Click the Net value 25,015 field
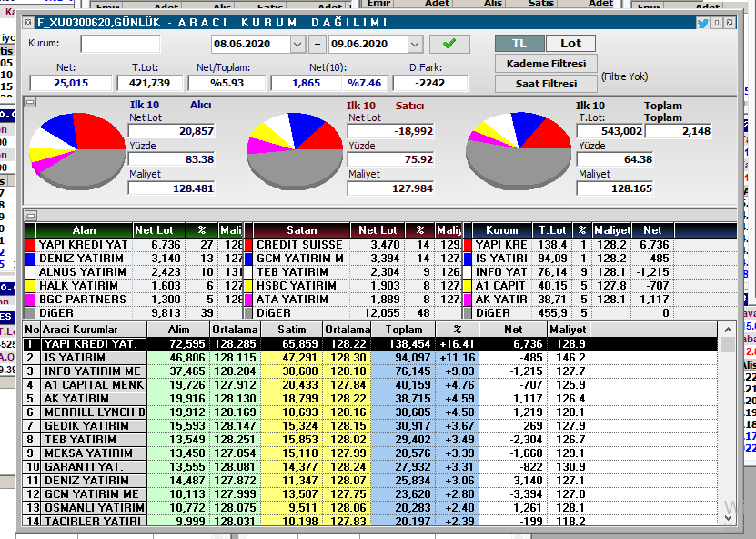756x539 pixels. (x=70, y=83)
